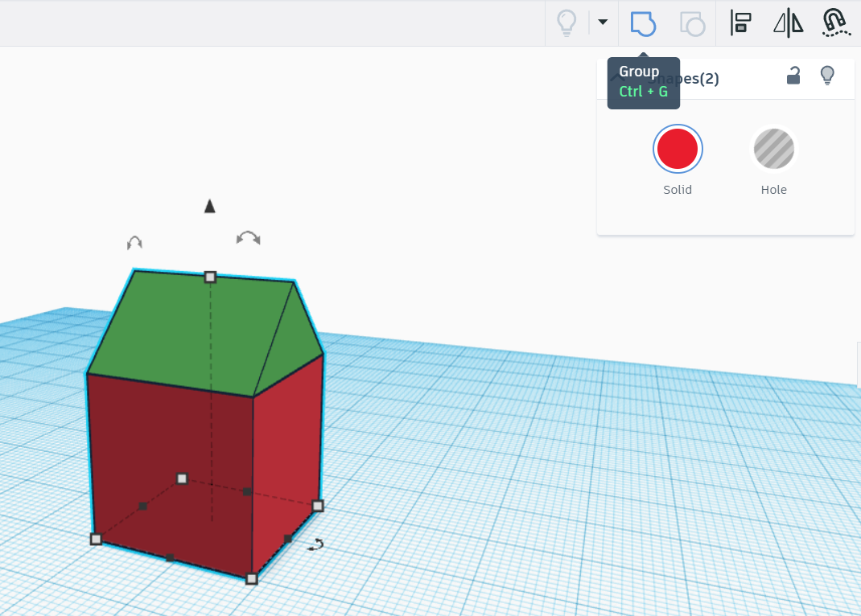Click the Show All lightbulb in toolbar
Screen dimensions: 861x616
point(566,23)
